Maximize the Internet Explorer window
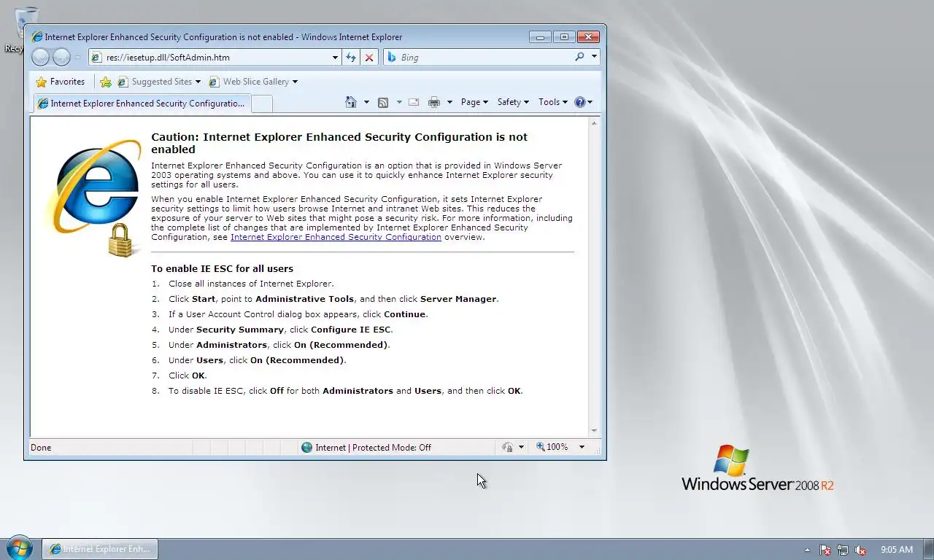The width and height of the screenshot is (934, 560). coord(564,36)
